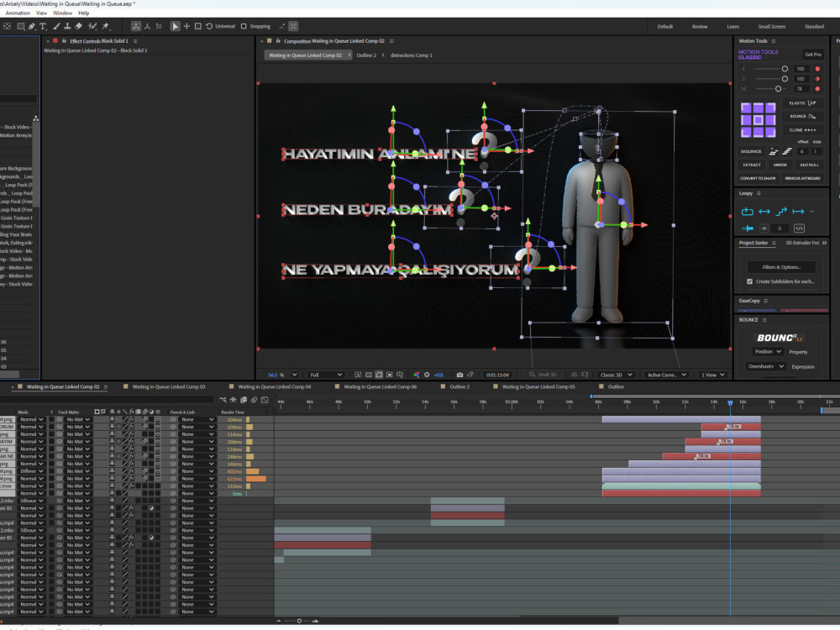Select the Clone Stamp tool
The height and width of the screenshot is (630, 840).
coord(67,26)
